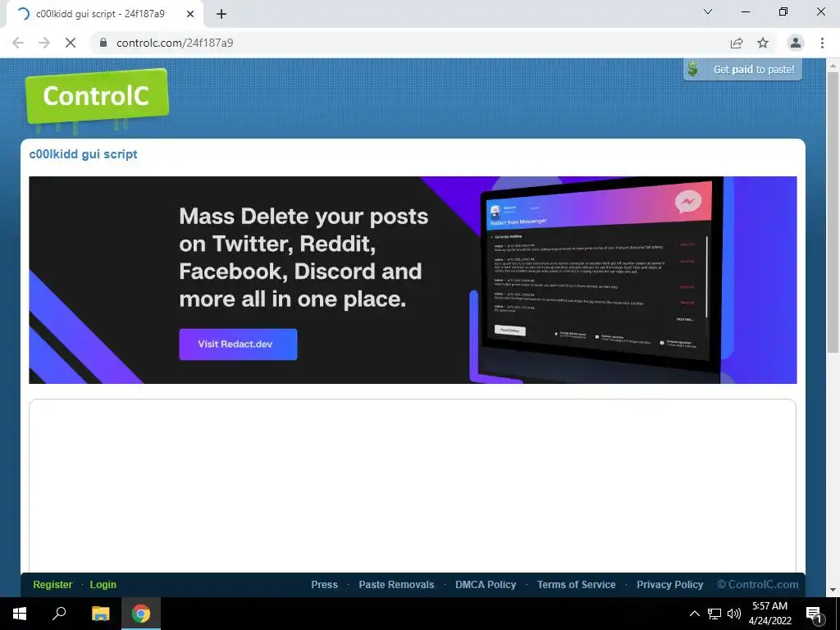Open the c00lkidd gui script title link

(83, 154)
